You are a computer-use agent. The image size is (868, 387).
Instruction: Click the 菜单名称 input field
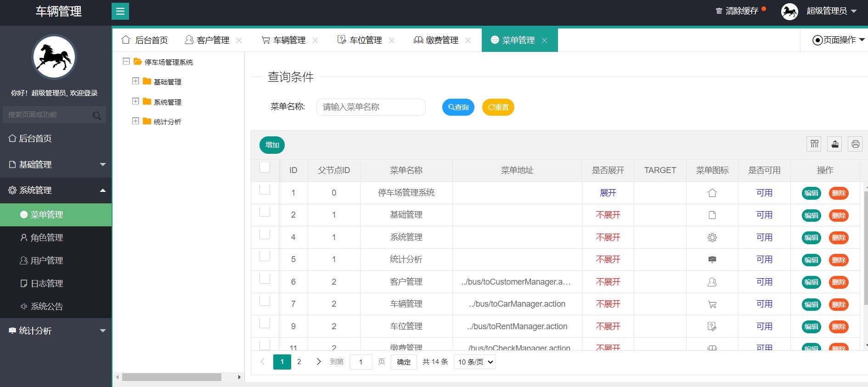pyautogui.click(x=371, y=107)
